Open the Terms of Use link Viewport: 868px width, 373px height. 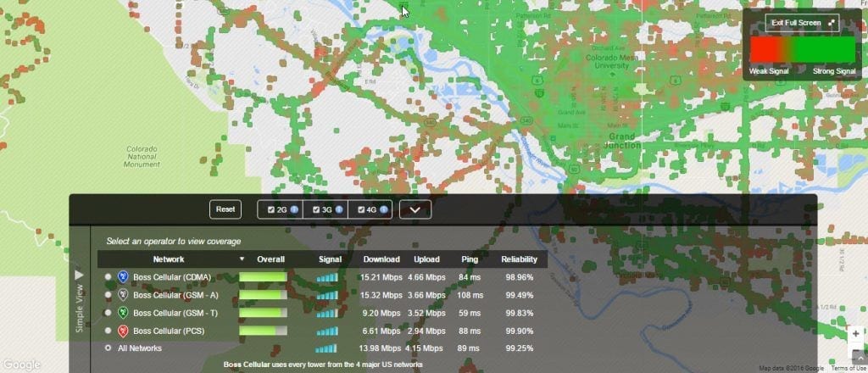tap(849, 369)
